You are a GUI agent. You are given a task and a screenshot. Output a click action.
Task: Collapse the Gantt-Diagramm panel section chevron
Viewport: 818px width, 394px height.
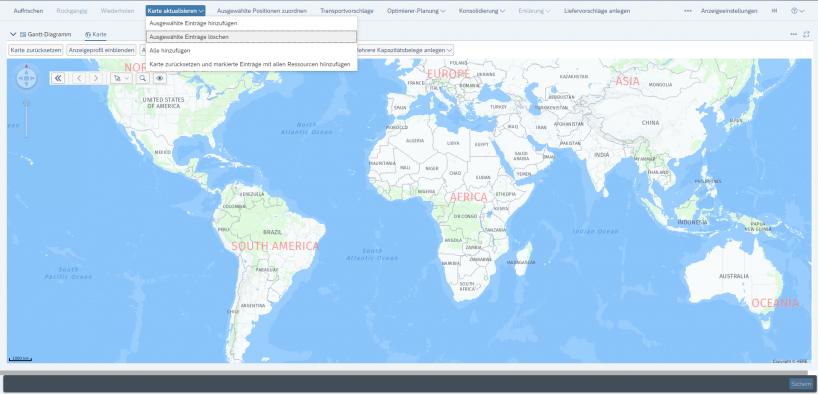point(13,34)
